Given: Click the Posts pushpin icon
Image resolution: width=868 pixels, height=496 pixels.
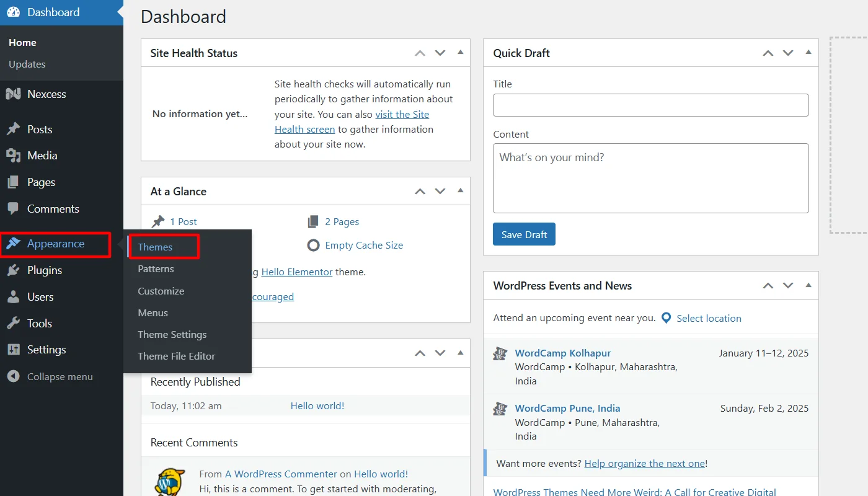Looking at the screenshot, I should point(13,129).
